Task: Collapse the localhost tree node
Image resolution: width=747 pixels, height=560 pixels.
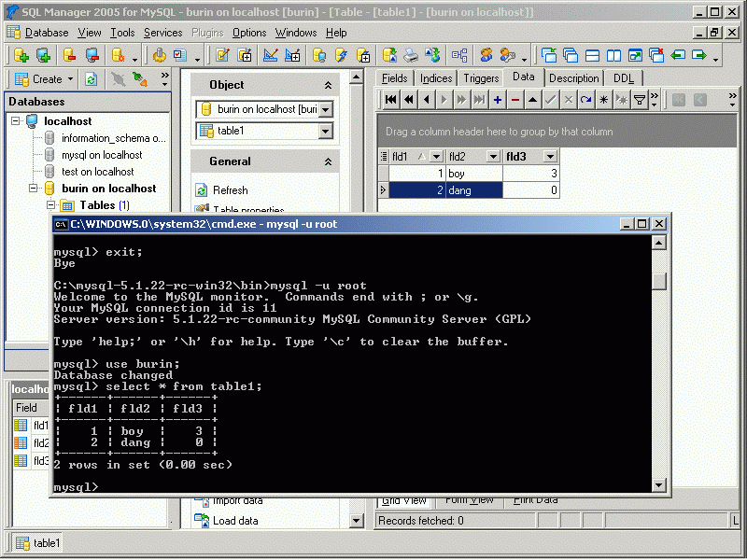Action: point(16,121)
